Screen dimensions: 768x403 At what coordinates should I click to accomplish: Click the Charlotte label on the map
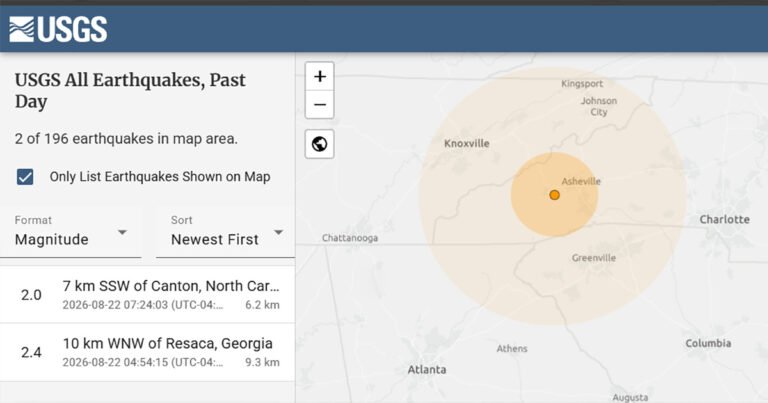724,219
